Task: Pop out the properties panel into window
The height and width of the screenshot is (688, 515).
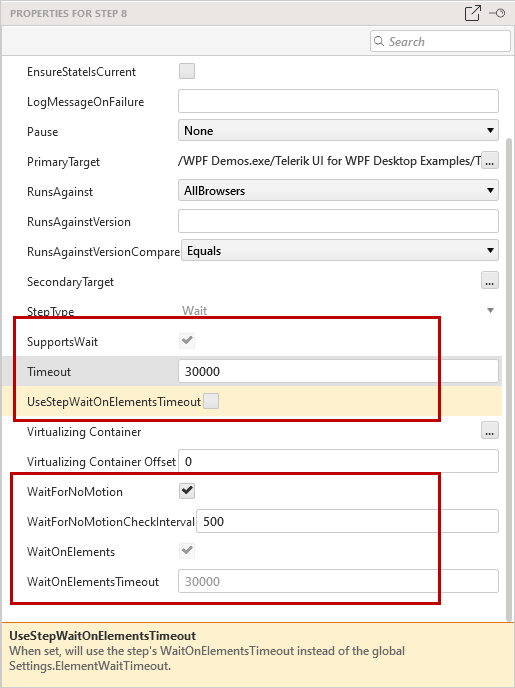Action: [x=472, y=13]
